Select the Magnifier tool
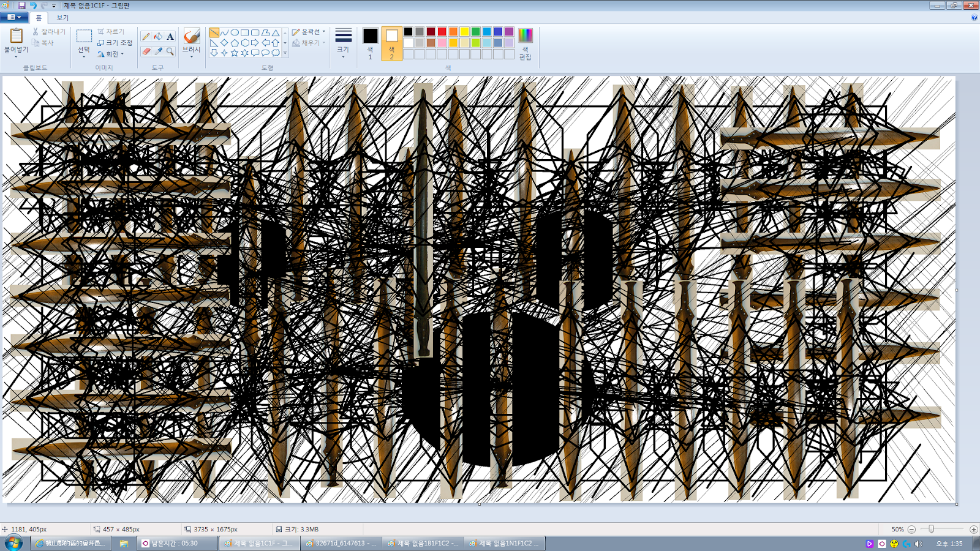 (x=170, y=51)
